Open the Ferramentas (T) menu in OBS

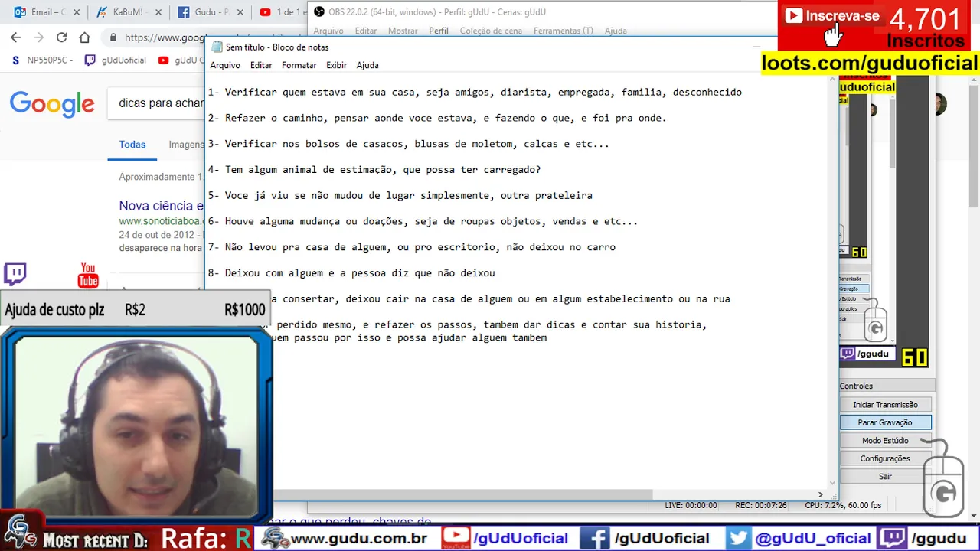pyautogui.click(x=563, y=31)
